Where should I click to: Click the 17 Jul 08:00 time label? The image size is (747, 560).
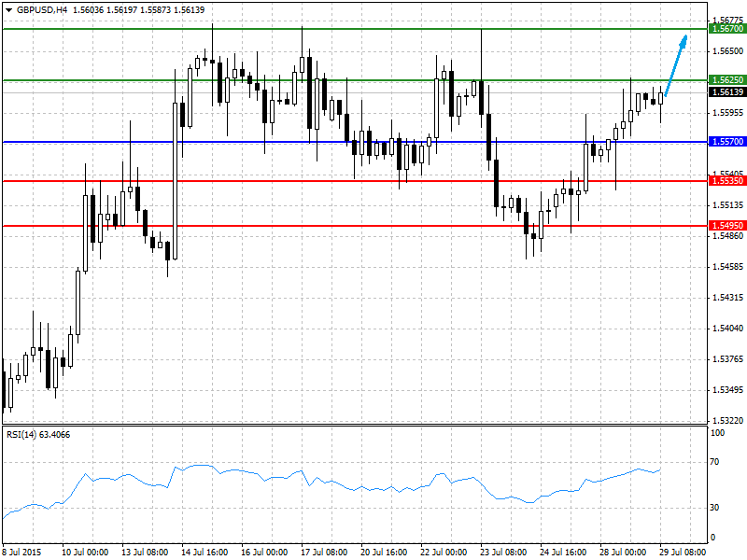pyautogui.click(x=324, y=552)
